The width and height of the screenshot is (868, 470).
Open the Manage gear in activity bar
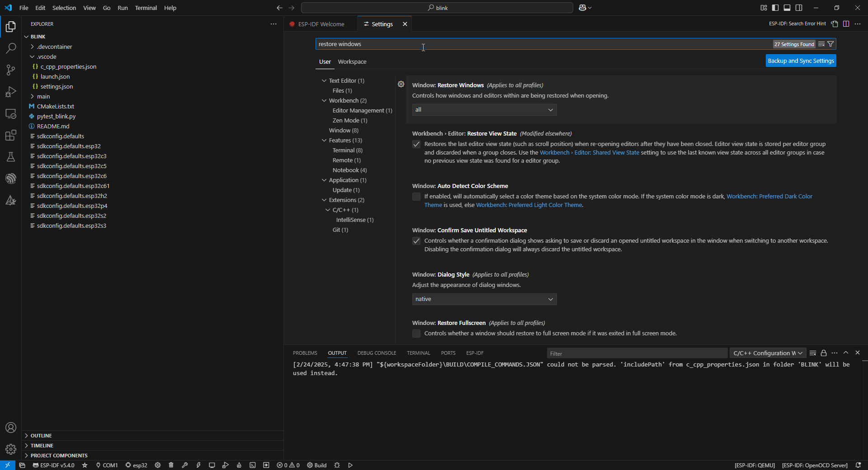click(11, 449)
